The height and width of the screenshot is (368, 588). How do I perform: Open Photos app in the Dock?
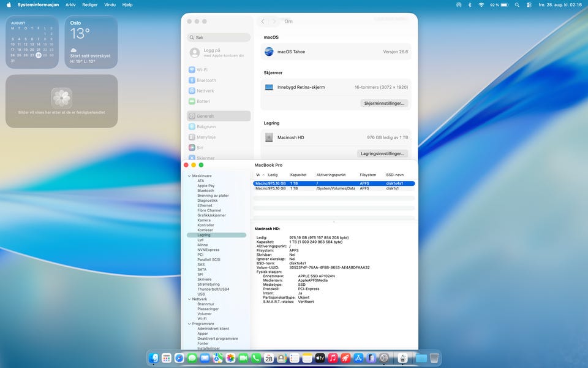230,358
